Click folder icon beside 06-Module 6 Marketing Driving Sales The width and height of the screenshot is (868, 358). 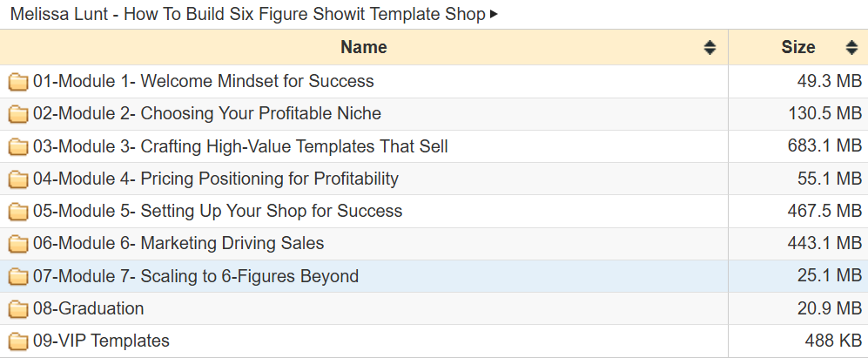pyautogui.click(x=18, y=244)
